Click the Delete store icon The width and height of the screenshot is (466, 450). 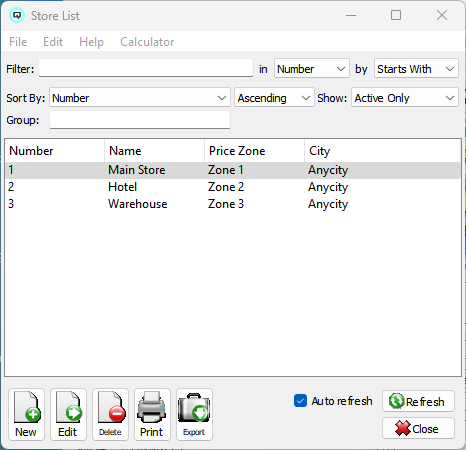[110, 414]
